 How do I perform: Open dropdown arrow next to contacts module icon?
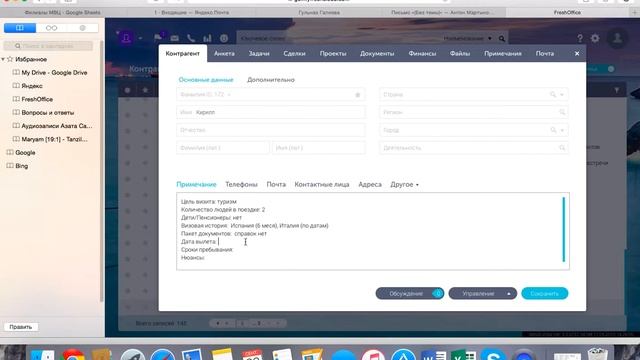(x=140, y=38)
